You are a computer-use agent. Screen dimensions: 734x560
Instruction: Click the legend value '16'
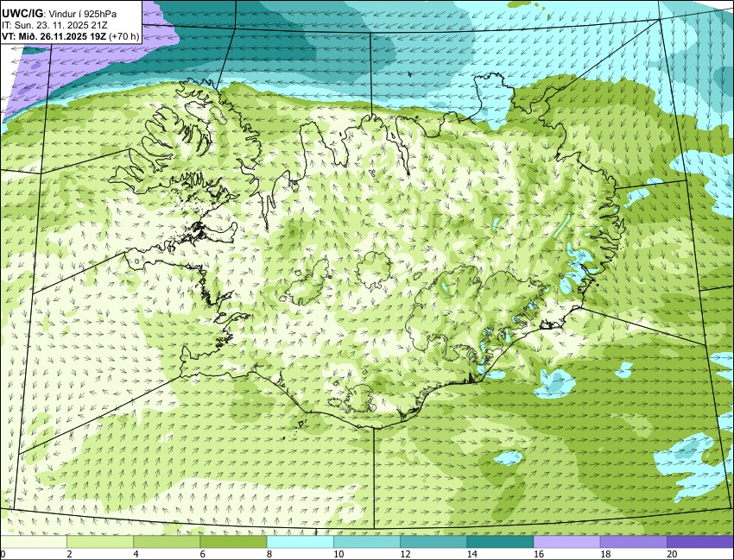coord(538,554)
